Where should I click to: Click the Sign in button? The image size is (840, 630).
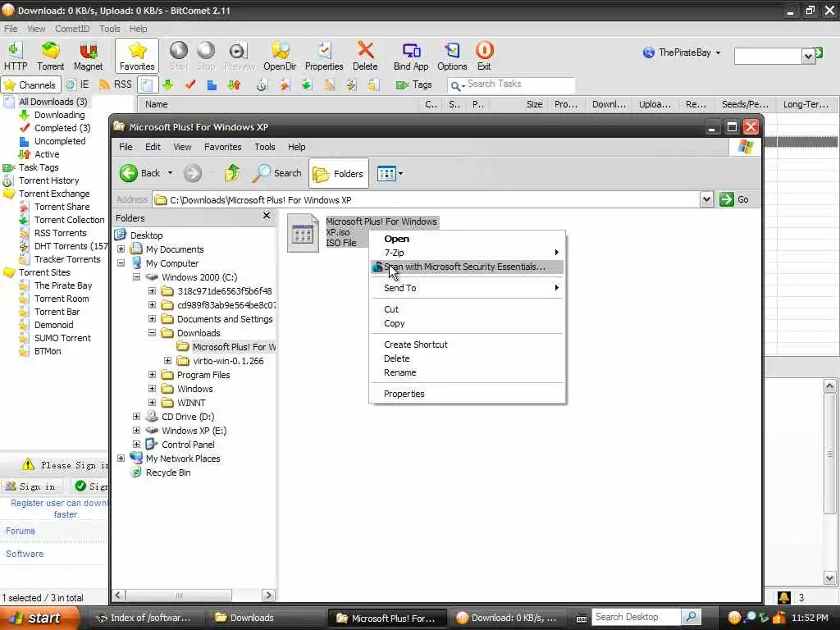pyautogui.click(x=30, y=486)
